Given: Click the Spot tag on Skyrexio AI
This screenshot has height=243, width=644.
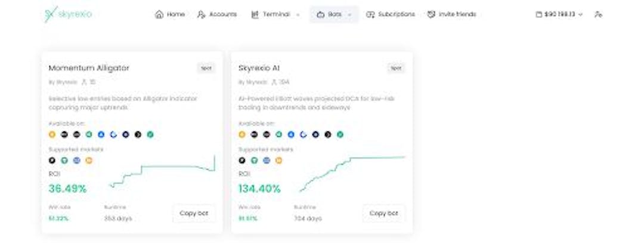Looking at the screenshot, I should 395,68.
